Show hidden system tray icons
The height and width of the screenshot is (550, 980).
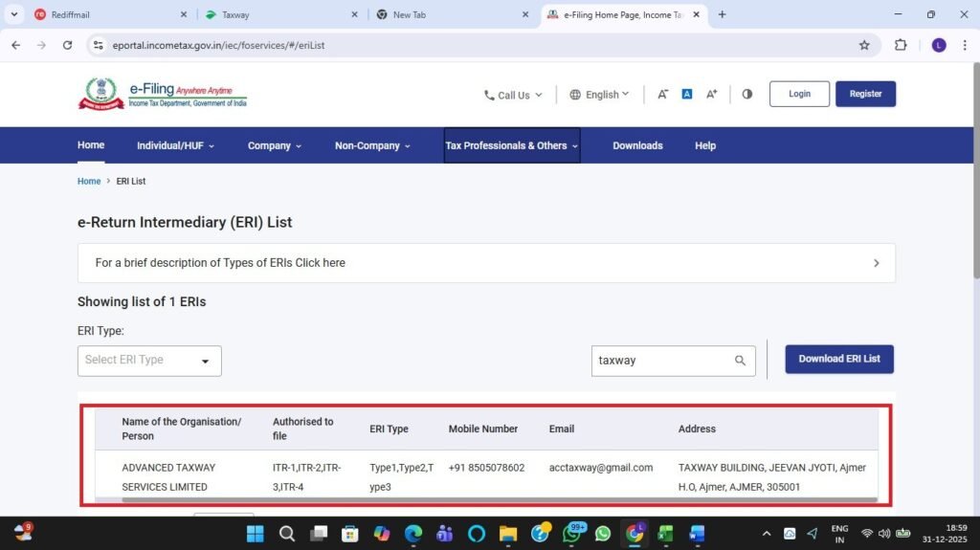767,534
